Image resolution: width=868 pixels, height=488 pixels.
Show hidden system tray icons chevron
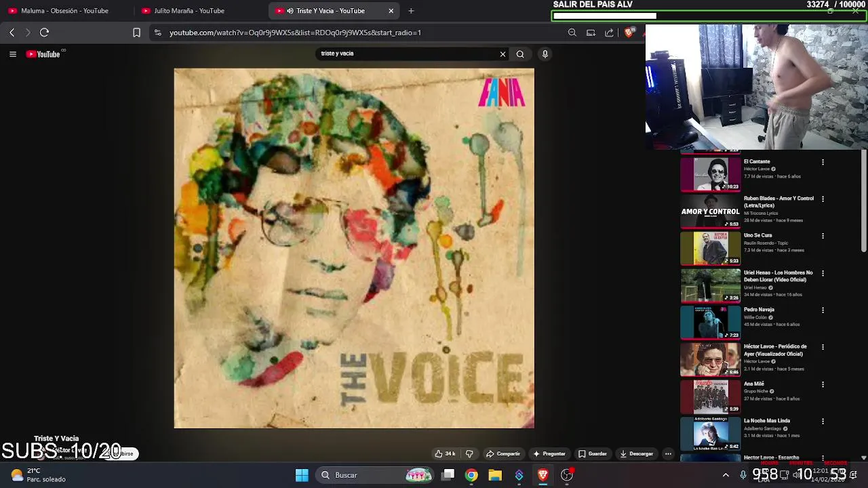click(x=726, y=475)
